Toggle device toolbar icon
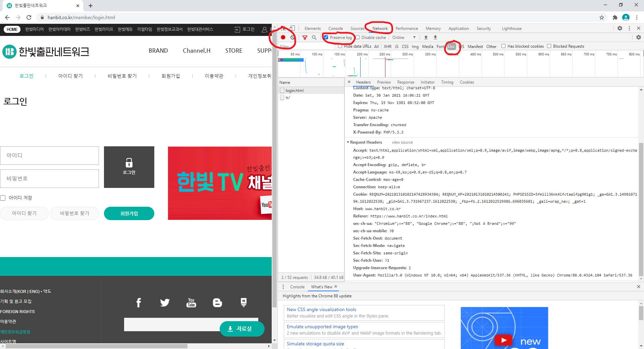The image size is (644, 349). pyautogui.click(x=292, y=28)
